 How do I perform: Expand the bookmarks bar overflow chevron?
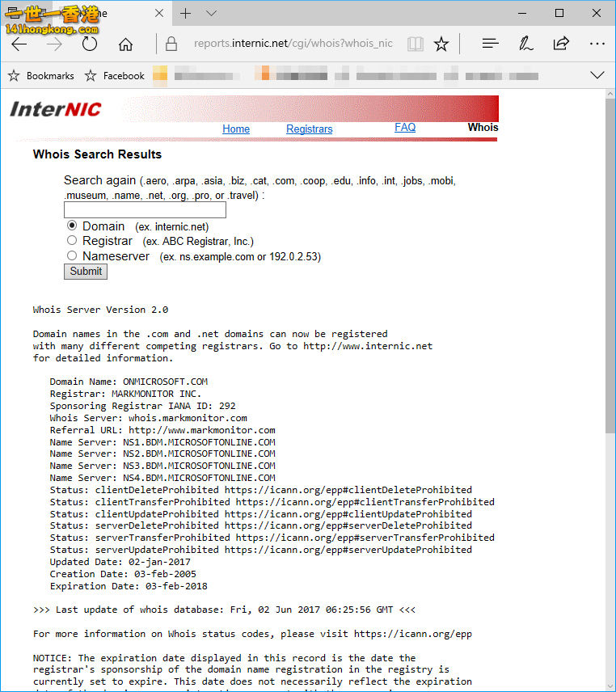click(x=597, y=75)
